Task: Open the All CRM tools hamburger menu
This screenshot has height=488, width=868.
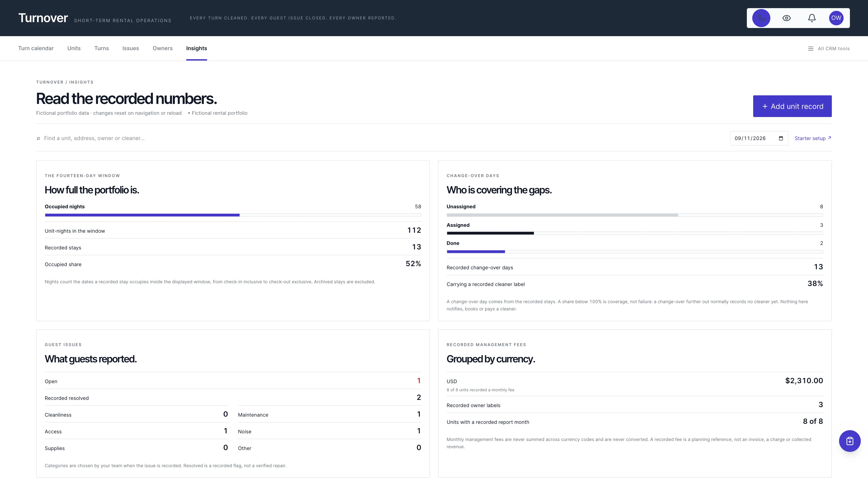Action: coord(829,49)
